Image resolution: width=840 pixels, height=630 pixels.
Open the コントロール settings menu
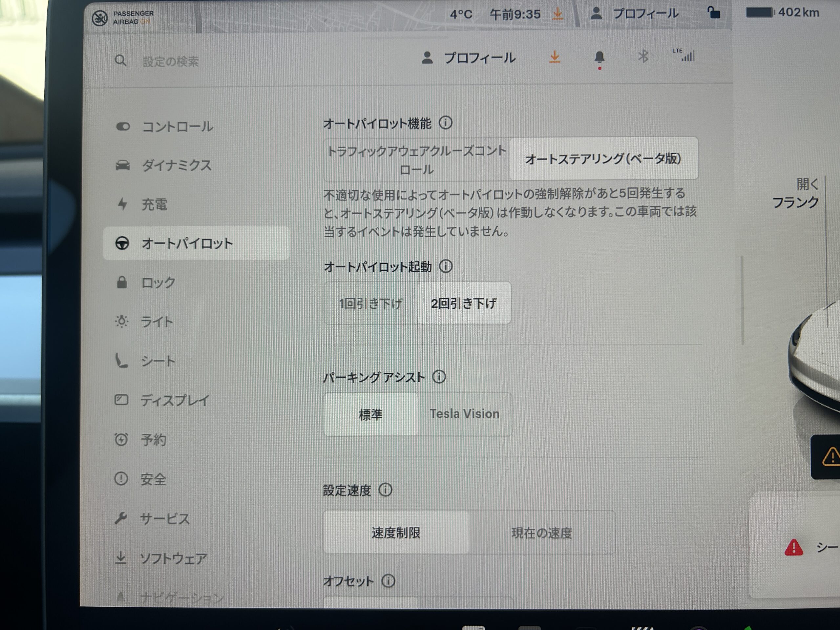(177, 127)
